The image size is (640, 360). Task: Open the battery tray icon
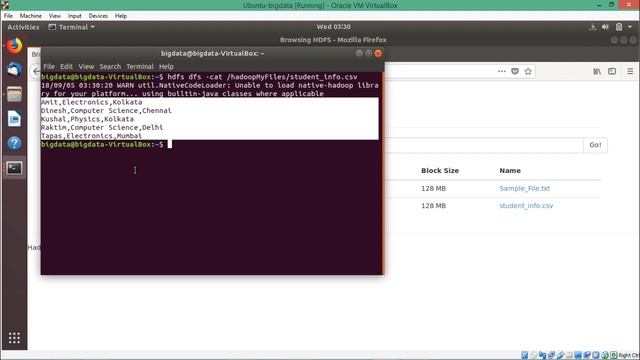point(619,27)
